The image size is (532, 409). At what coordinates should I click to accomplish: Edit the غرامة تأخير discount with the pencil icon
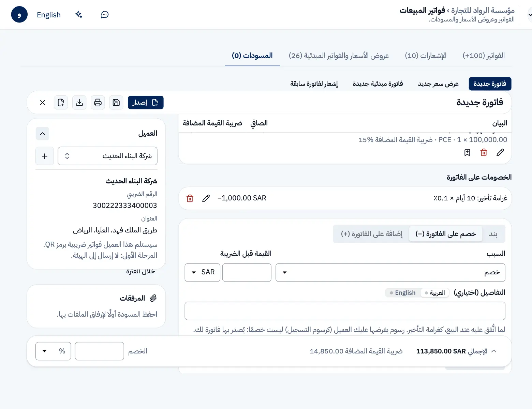click(206, 198)
